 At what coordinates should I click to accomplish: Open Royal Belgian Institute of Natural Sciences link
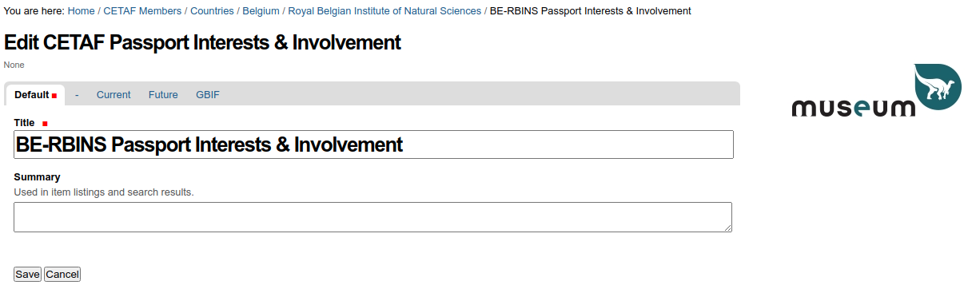384,11
